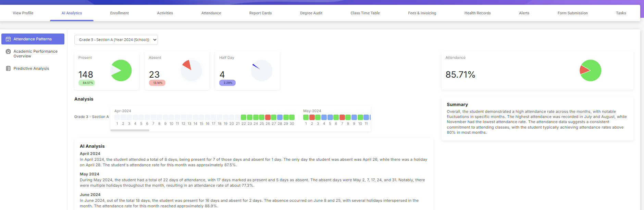The image size is (644, 210).
Task: Click the Predictive Analysis sidebar icon
Action: 8,68
